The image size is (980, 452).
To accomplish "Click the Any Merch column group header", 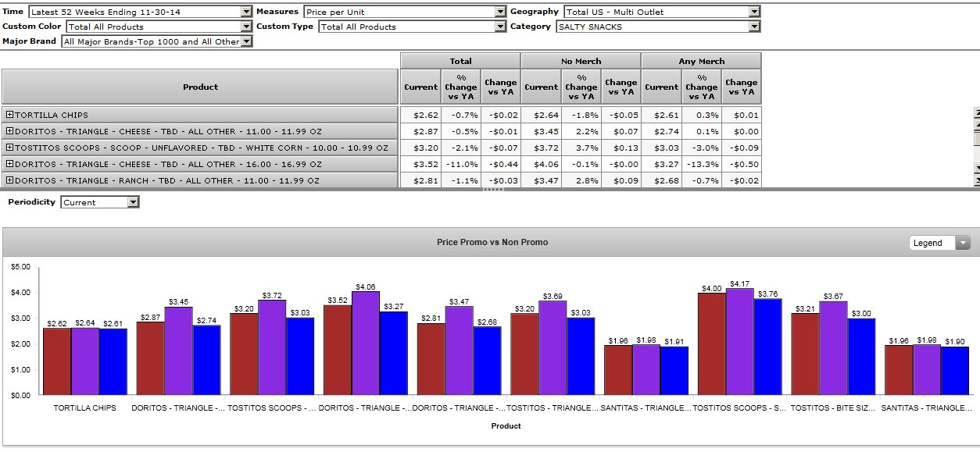I will [701, 61].
